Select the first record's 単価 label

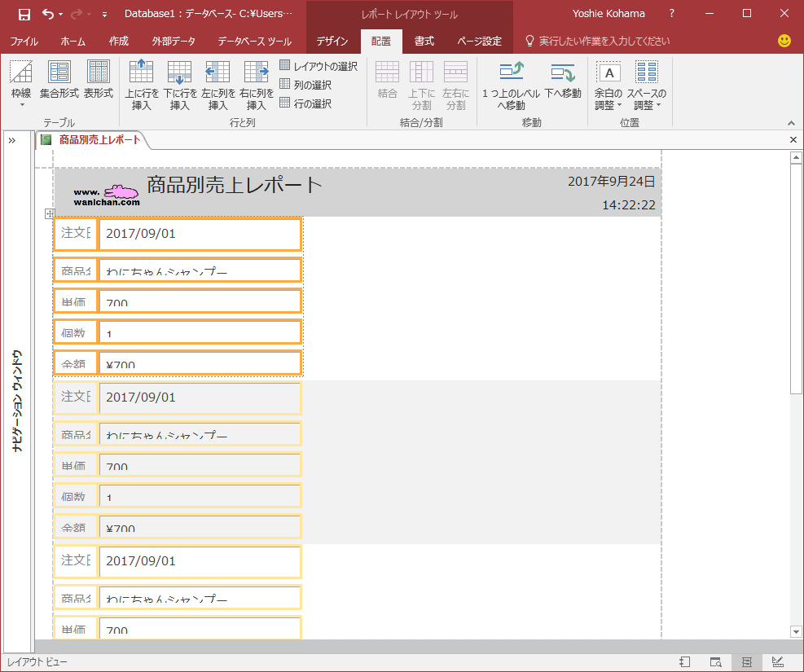coord(76,301)
